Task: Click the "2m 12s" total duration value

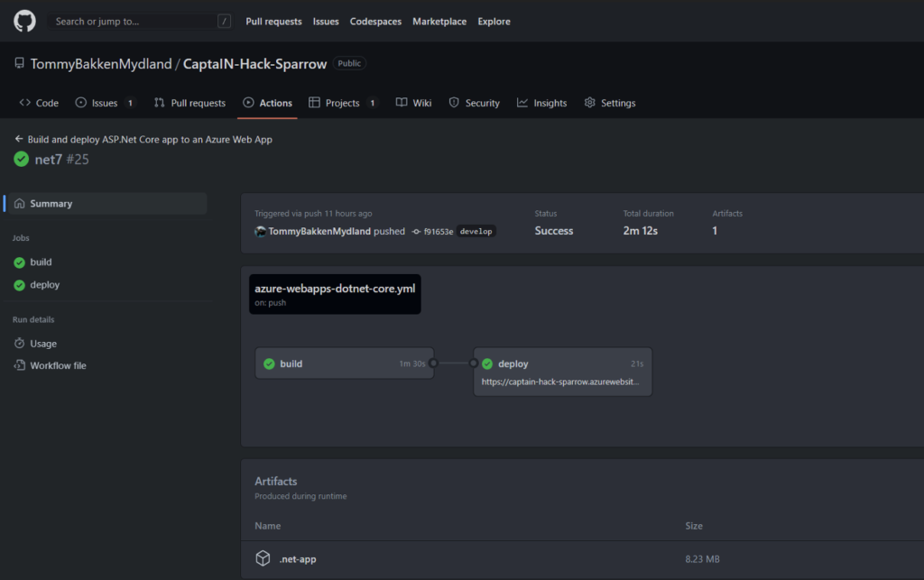Action: [x=641, y=231]
